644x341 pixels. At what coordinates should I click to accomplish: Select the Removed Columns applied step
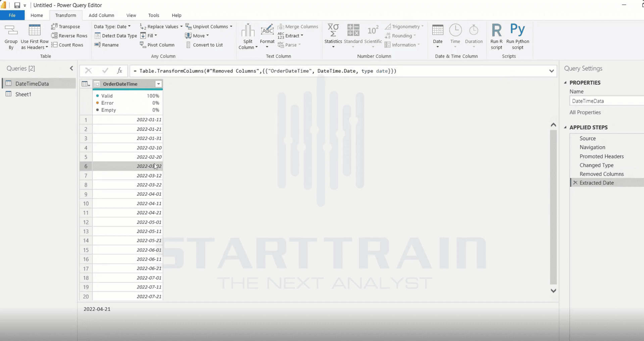[601, 174]
